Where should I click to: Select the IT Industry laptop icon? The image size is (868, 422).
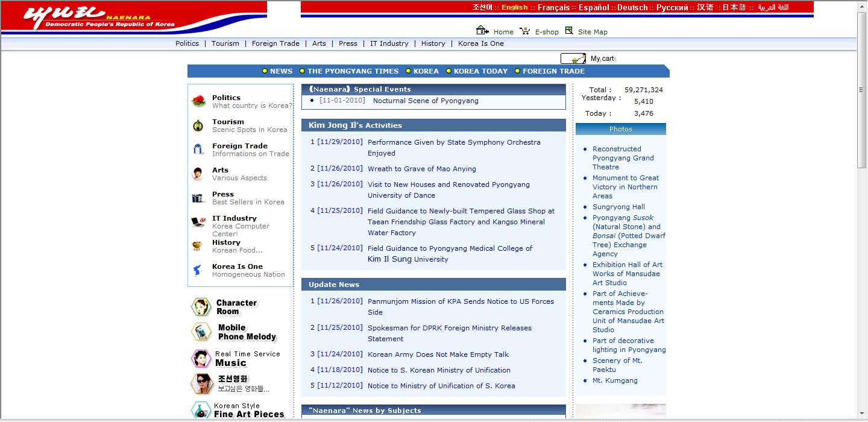[x=198, y=222]
